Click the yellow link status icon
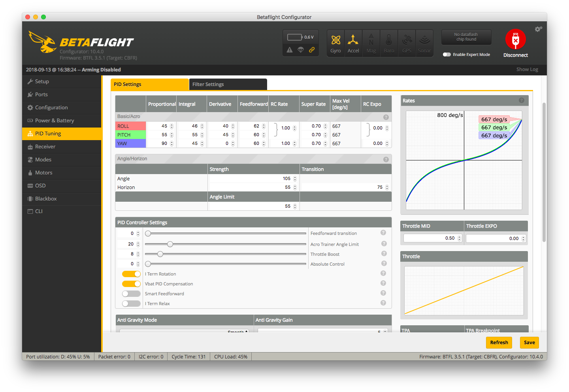Image resolution: width=569 pixels, height=392 pixels. pyautogui.click(x=312, y=50)
